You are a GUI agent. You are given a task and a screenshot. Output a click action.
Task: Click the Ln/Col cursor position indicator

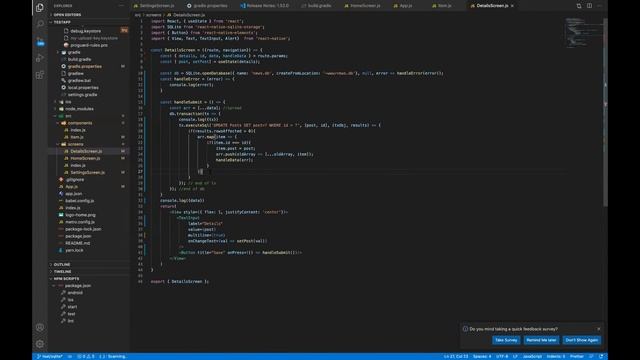point(456,356)
